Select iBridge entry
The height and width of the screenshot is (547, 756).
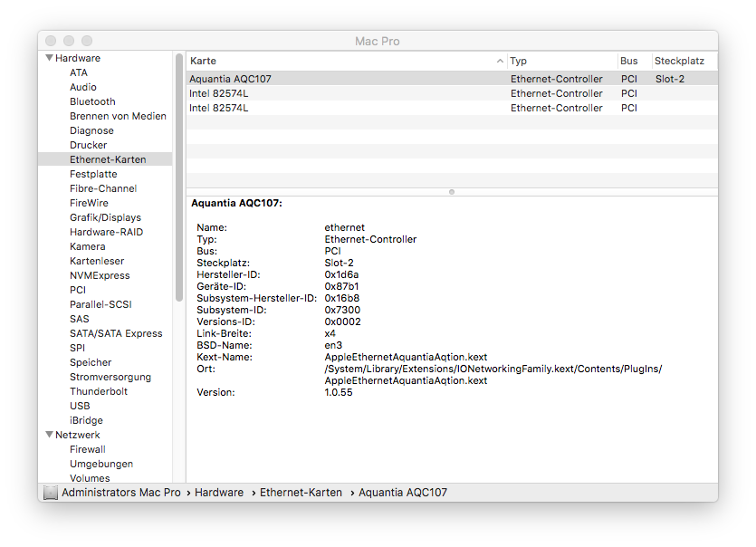click(86, 419)
